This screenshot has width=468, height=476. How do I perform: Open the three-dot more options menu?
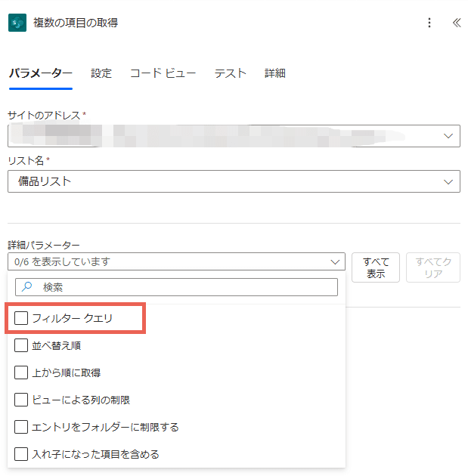pyautogui.click(x=429, y=23)
